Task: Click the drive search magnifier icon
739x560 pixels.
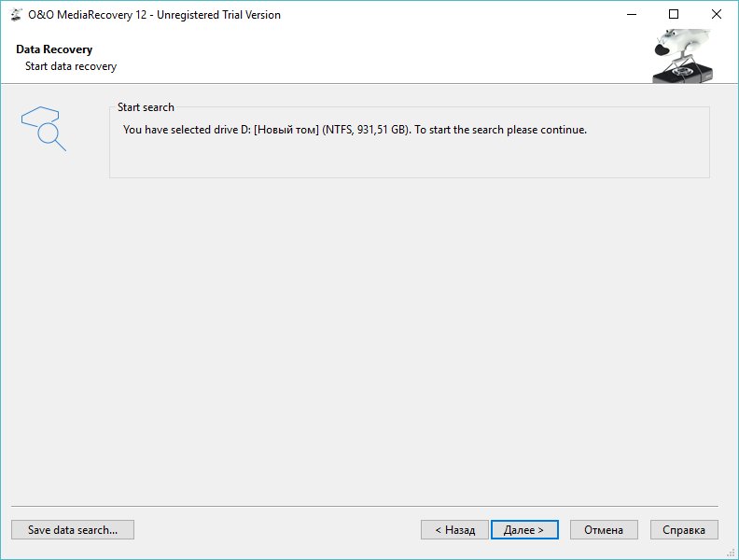Action: tap(44, 128)
